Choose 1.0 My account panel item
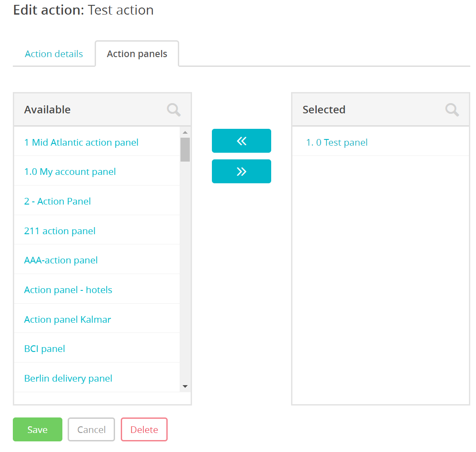Viewport: 476px width, 452px height. (70, 172)
